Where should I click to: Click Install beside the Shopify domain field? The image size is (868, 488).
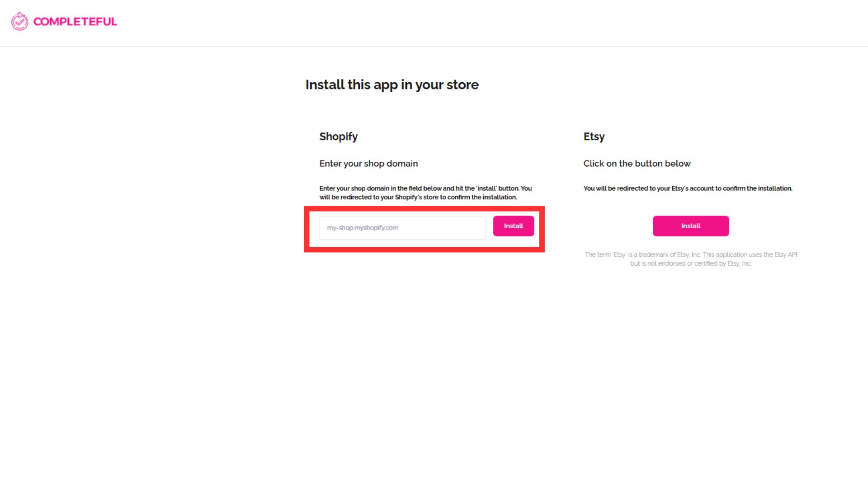514,226
